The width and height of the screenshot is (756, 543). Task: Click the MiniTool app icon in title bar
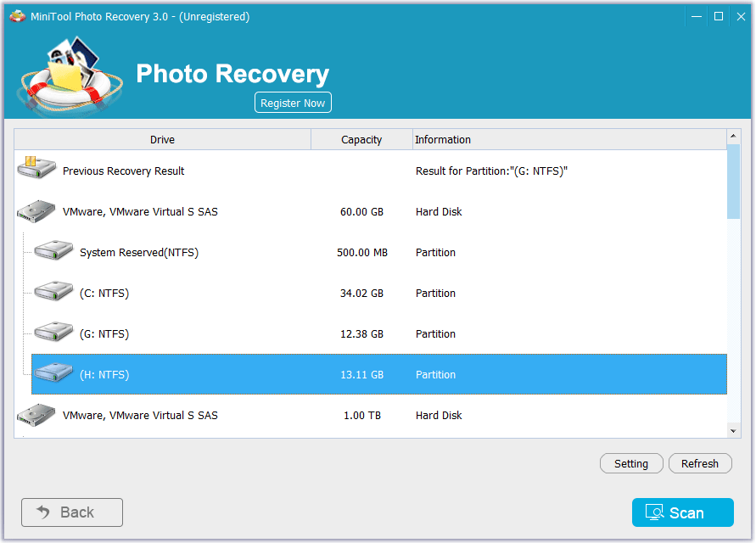17,16
